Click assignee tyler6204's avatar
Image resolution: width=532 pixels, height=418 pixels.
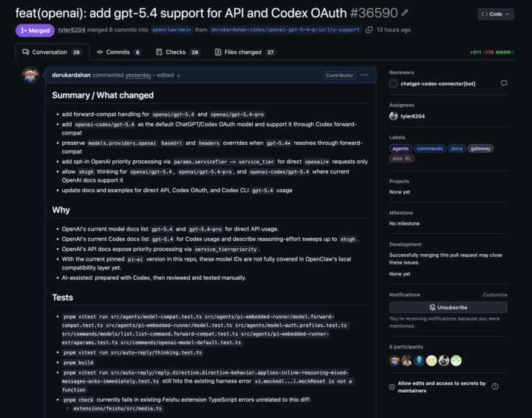pos(393,116)
